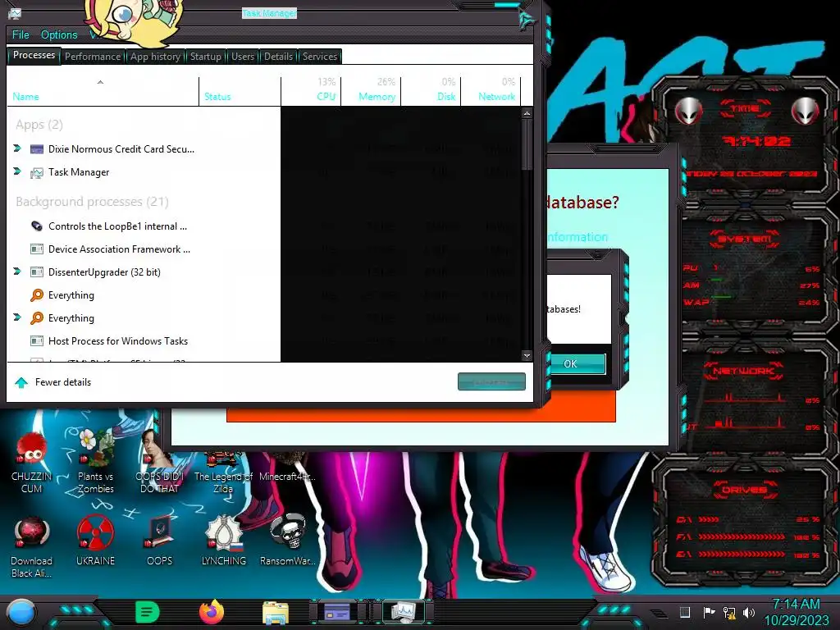Open OOPS desktop shortcut
The width and height of the screenshot is (840, 630).
(x=160, y=541)
